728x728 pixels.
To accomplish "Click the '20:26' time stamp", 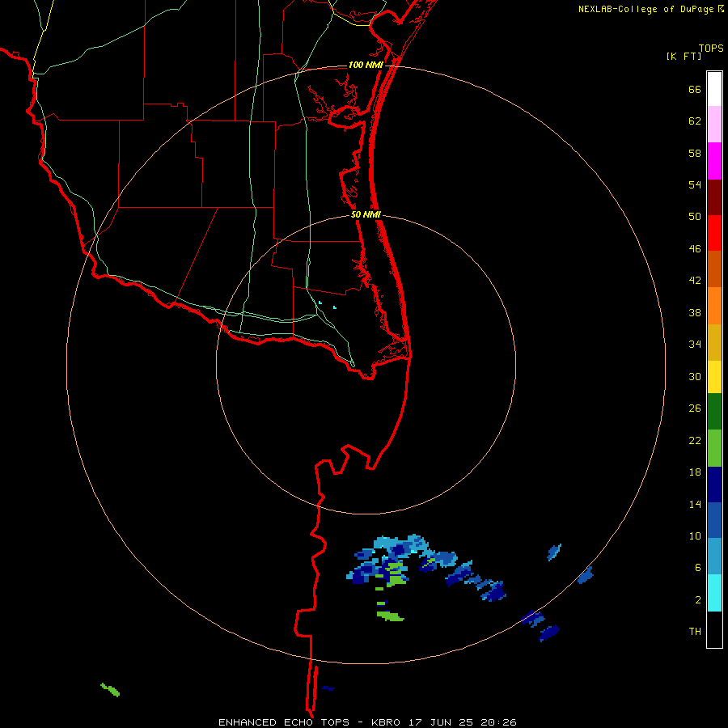I will 498,722.
